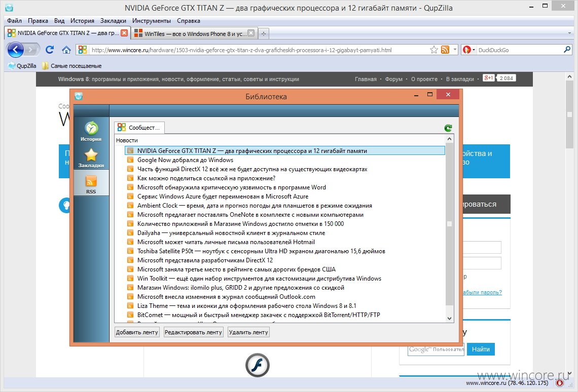This screenshot has height=392, width=578.
Task: Select the NVIDIA GeForce GTX TITAN Z feed item
Action: tap(285, 150)
